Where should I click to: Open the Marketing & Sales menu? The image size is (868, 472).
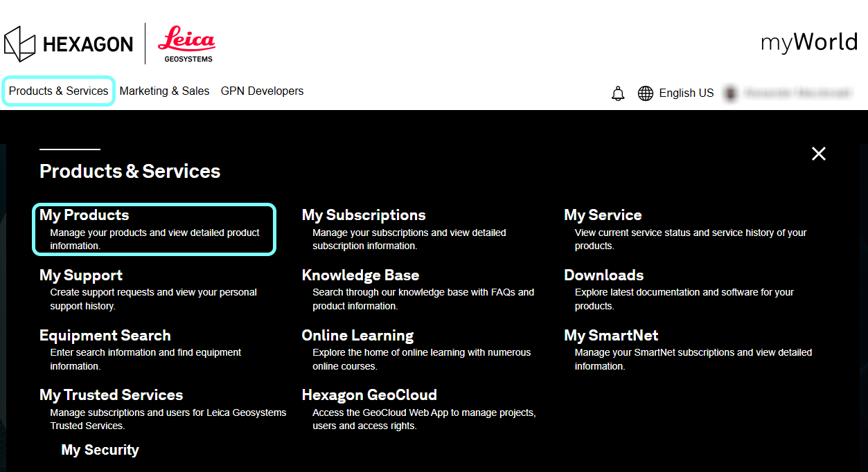pyautogui.click(x=164, y=91)
